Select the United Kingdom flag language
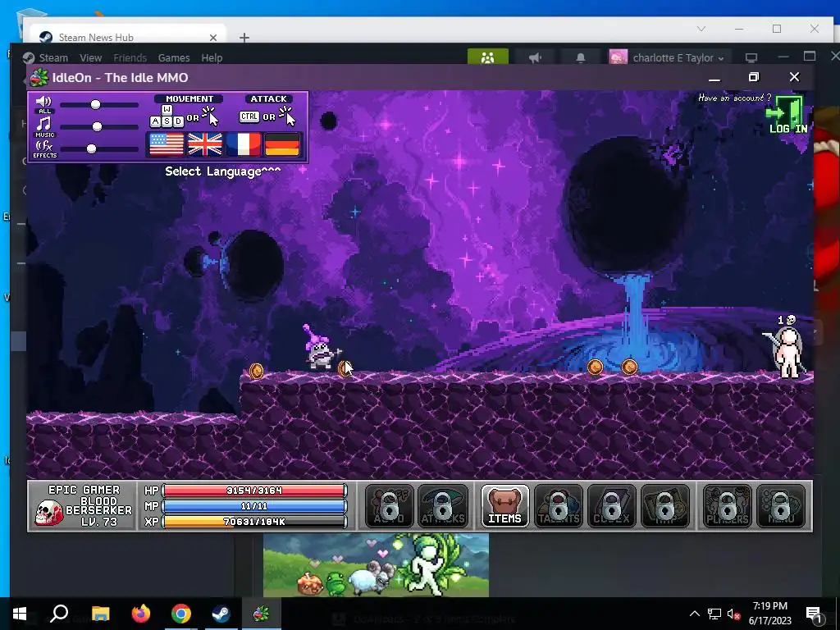This screenshot has width=840, height=630. 204,144
